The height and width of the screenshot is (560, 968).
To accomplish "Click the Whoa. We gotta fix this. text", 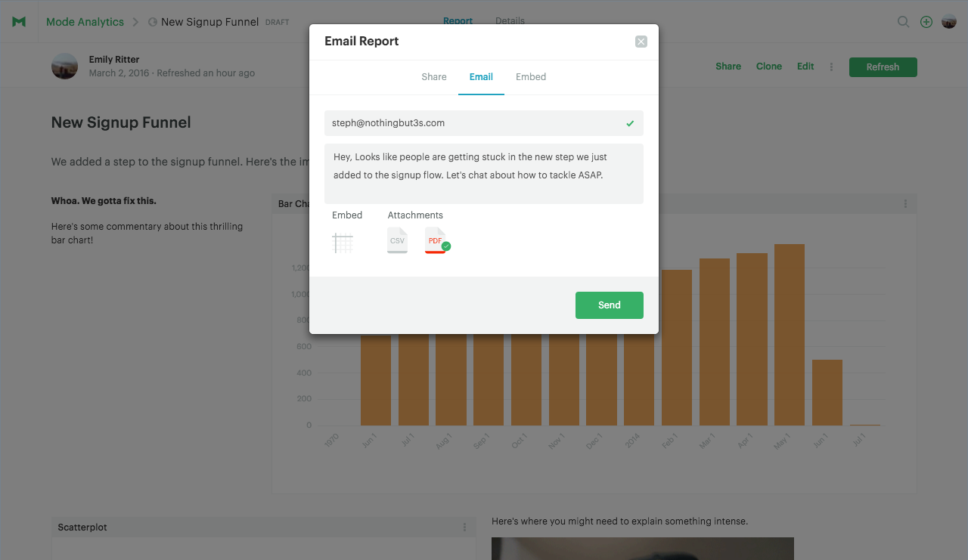I will (x=104, y=201).
